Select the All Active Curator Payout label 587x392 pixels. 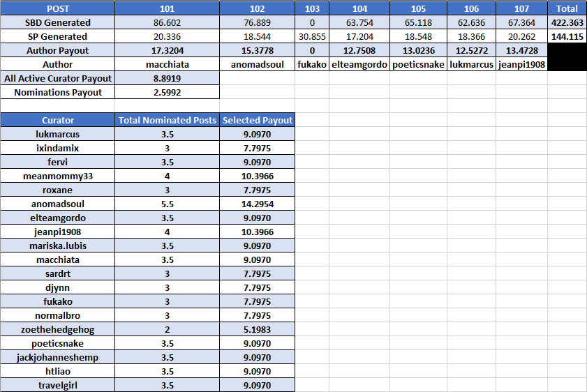click(x=58, y=78)
